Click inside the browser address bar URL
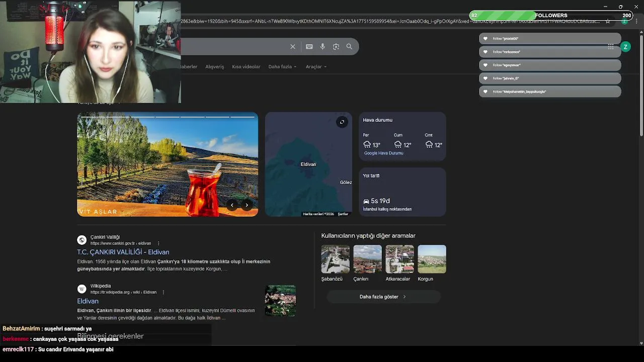Viewport: 644px width, 362px height. [x=390, y=22]
